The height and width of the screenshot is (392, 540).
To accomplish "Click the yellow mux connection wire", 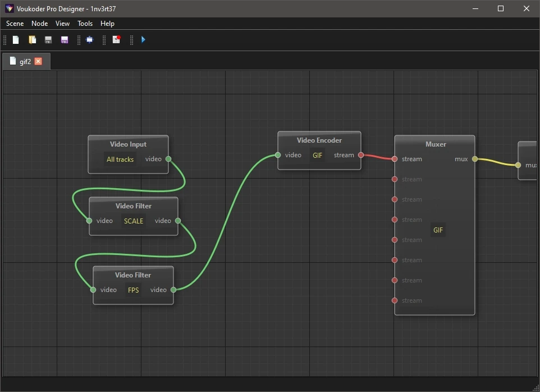I will click(496, 162).
